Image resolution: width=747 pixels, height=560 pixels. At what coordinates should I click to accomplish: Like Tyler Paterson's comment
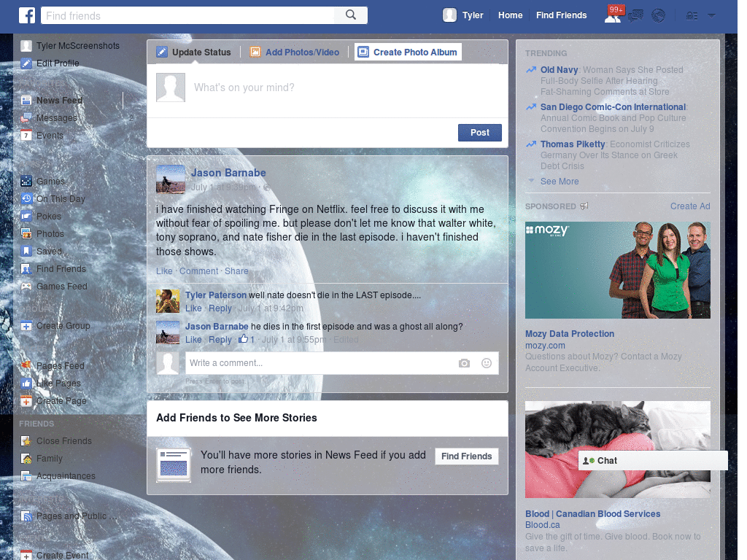click(193, 308)
